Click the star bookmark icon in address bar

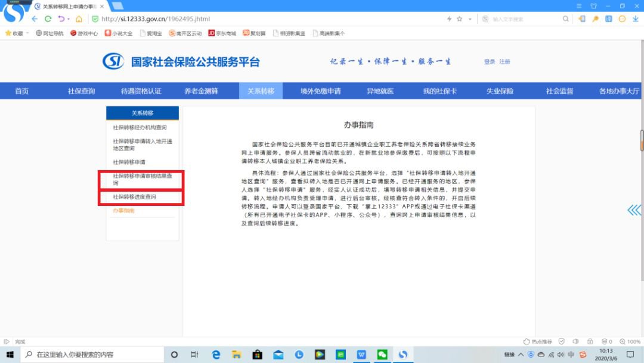coord(460,19)
